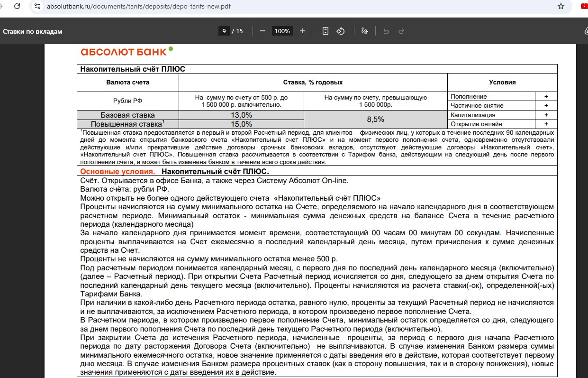Activate the draw annotation tool
This screenshot has width=588, height=378.
[x=364, y=31]
